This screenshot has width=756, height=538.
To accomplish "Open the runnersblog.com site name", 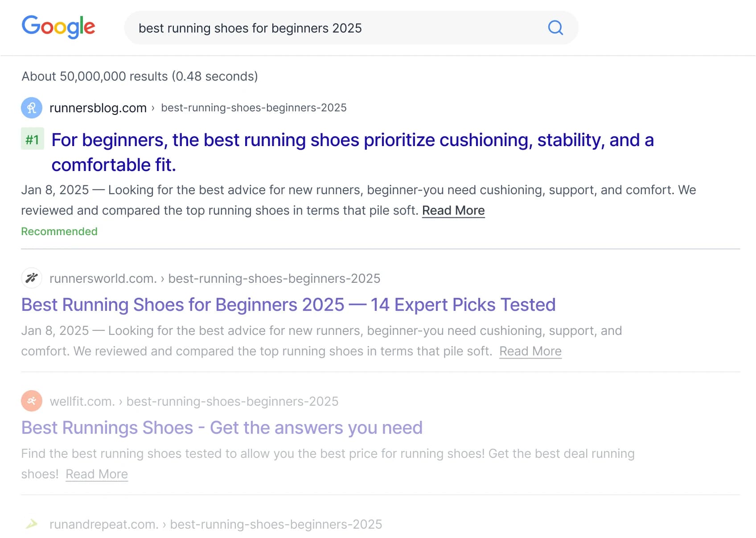I will tap(98, 108).
